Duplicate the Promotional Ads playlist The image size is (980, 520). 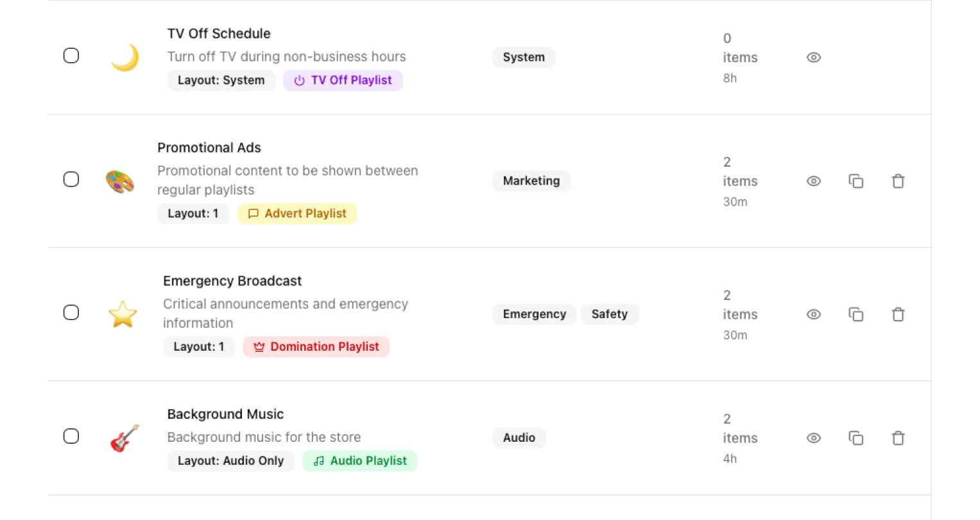855,181
